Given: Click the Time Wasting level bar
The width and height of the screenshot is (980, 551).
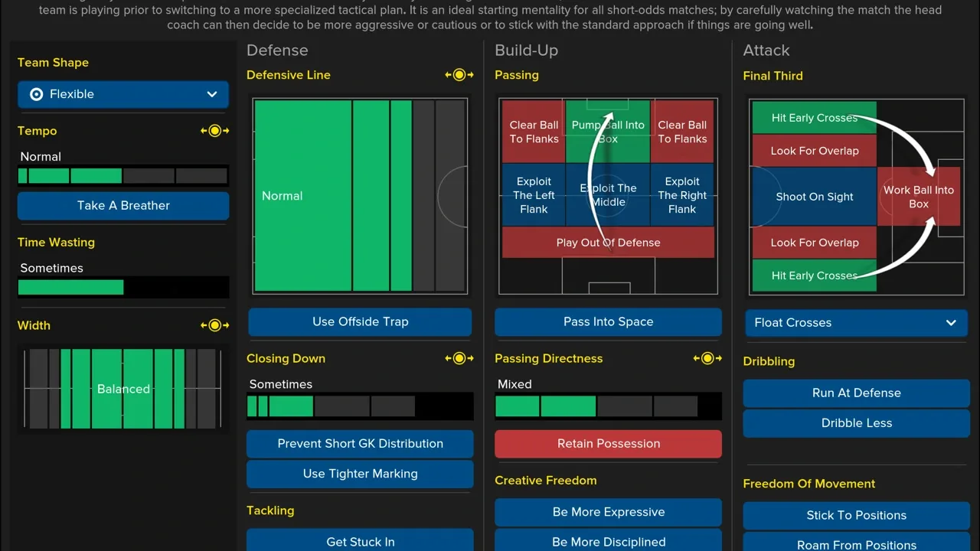Looking at the screenshot, I should (x=122, y=288).
